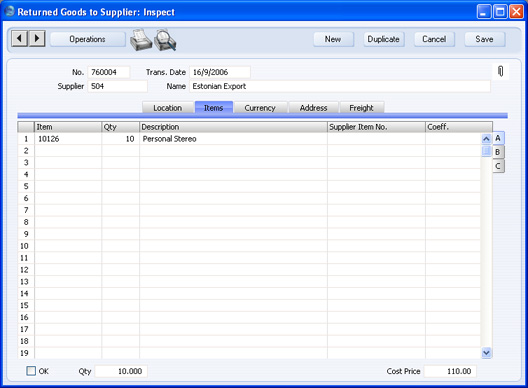Show flip B columns

tap(498, 152)
